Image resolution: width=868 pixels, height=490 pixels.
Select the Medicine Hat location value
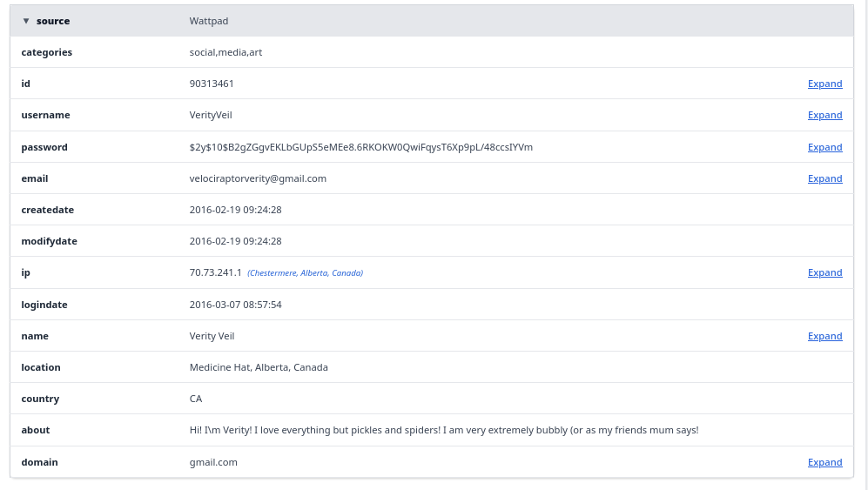[259, 368]
